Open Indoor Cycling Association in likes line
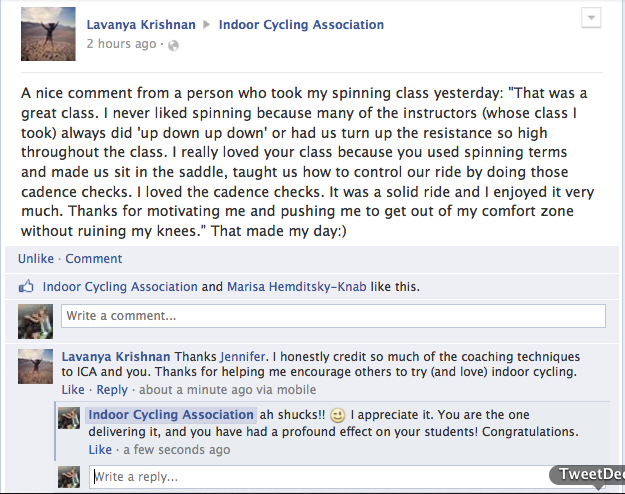The width and height of the screenshot is (625, 494). (120, 287)
